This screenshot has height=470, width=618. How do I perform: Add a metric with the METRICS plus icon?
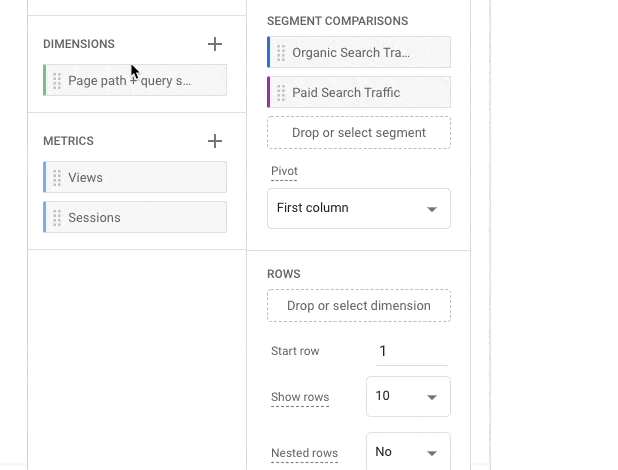(214, 141)
